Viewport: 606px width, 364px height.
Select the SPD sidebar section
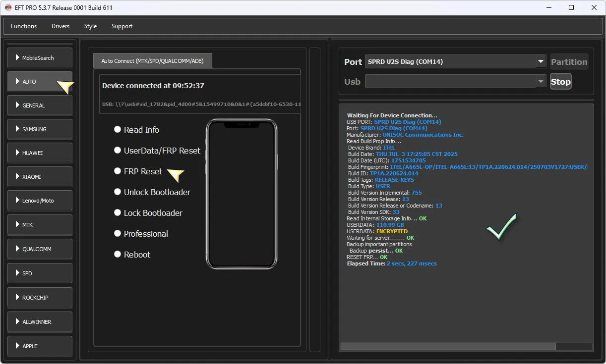coord(40,273)
